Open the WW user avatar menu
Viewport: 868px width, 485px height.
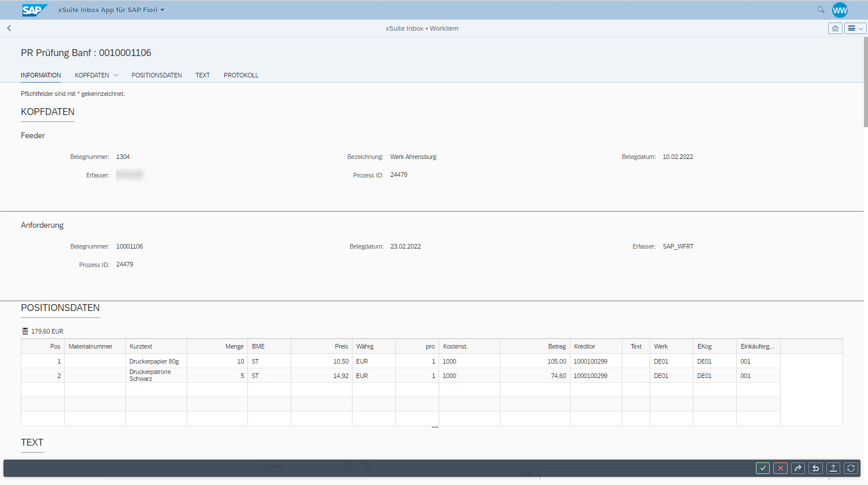click(x=840, y=10)
